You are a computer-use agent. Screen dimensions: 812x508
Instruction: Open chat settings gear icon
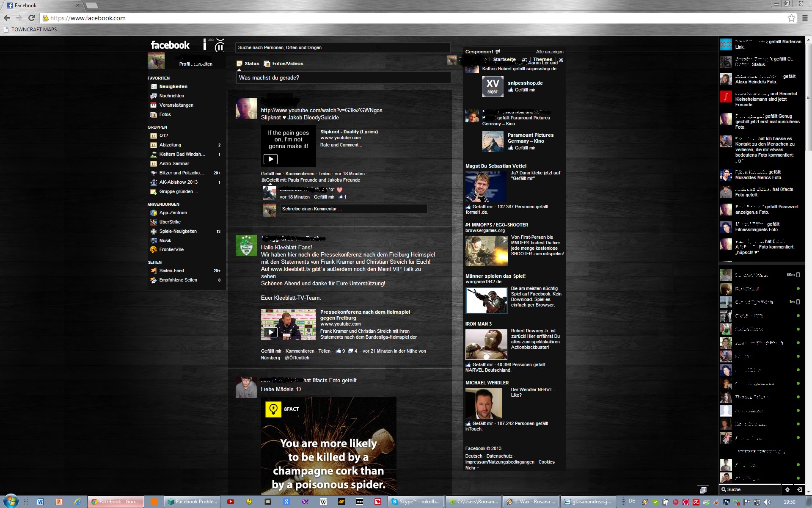tap(787, 489)
